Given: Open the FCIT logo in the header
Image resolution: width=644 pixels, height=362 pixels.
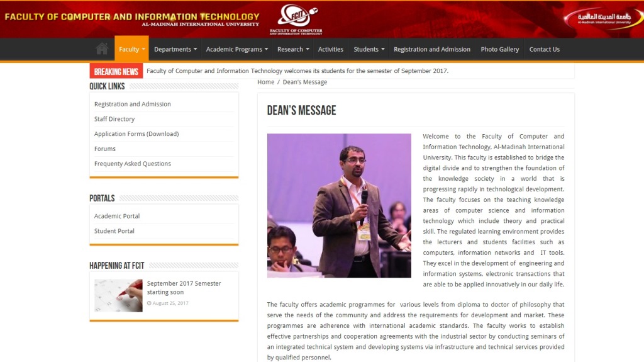Looking at the screenshot, I should tap(296, 19).
